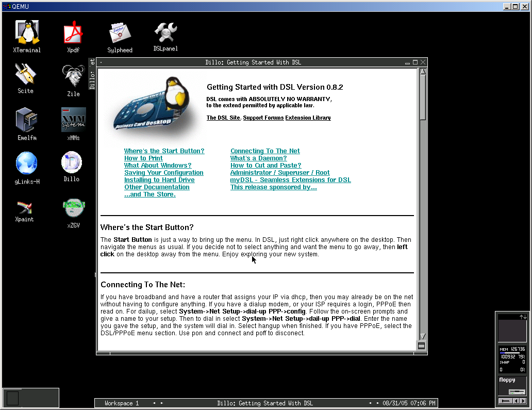Follow Connecting To The Net contents link
This screenshot has width=532, height=410.
pyautogui.click(x=265, y=151)
